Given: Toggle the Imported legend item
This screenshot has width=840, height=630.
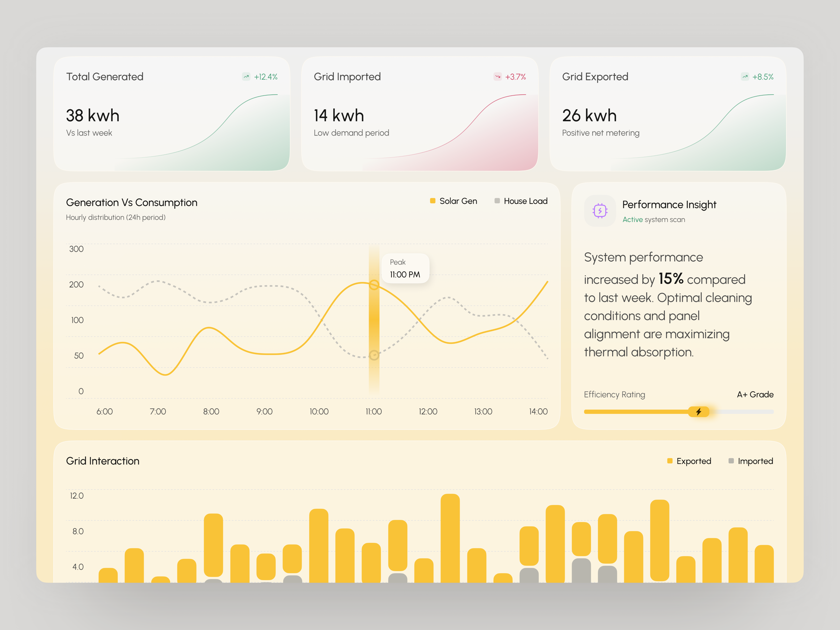Looking at the screenshot, I should (751, 461).
